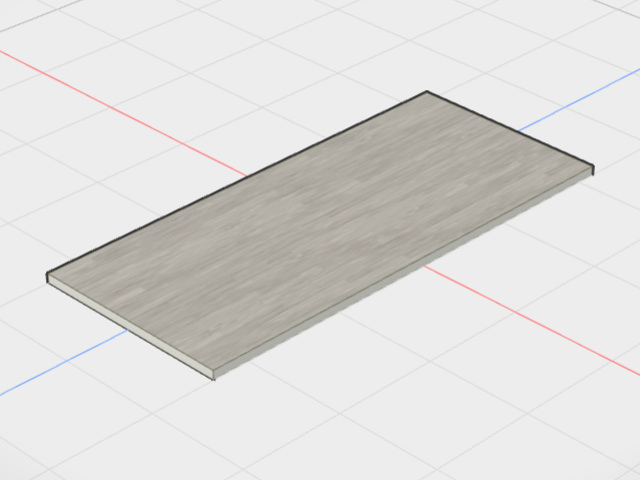Click where red axis meets board's back edge
Screen dimensions: 640x480
(x=247, y=176)
